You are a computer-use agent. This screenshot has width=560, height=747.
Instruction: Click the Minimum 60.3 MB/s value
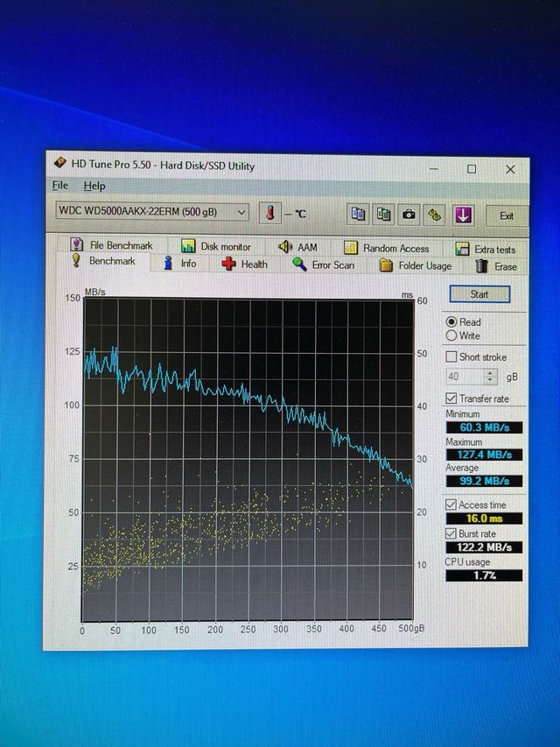coord(484,427)
